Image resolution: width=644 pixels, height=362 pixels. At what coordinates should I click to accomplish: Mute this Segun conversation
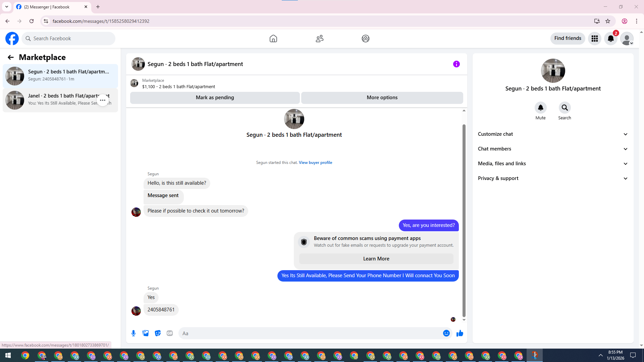540,108
